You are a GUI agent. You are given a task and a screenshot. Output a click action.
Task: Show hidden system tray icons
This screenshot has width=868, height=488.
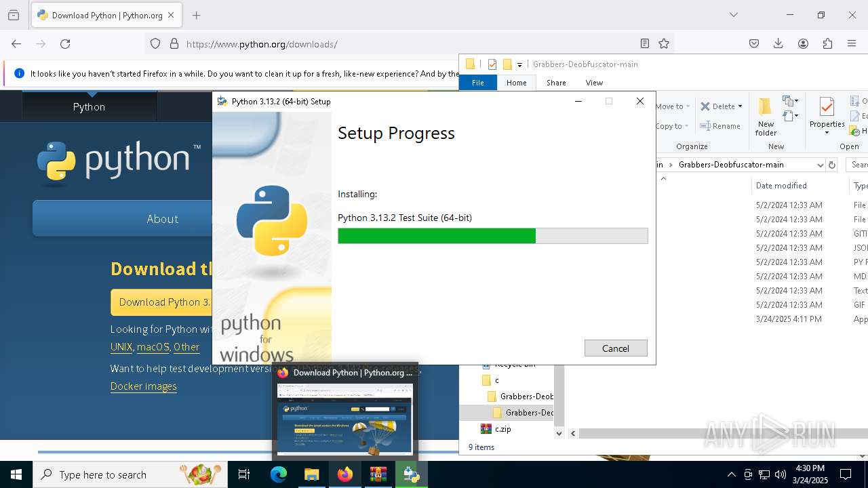[731, 474]
